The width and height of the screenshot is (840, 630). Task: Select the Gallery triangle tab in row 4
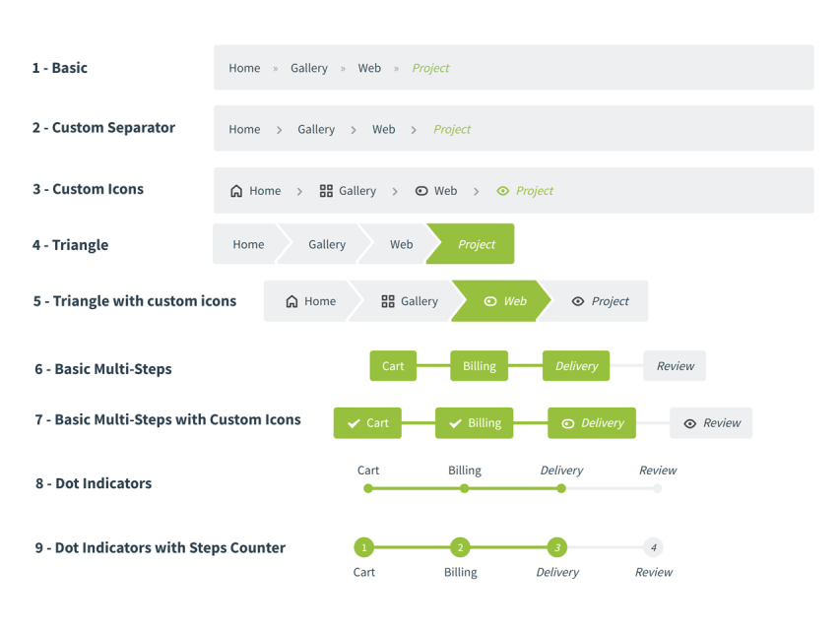pos(326,244)
